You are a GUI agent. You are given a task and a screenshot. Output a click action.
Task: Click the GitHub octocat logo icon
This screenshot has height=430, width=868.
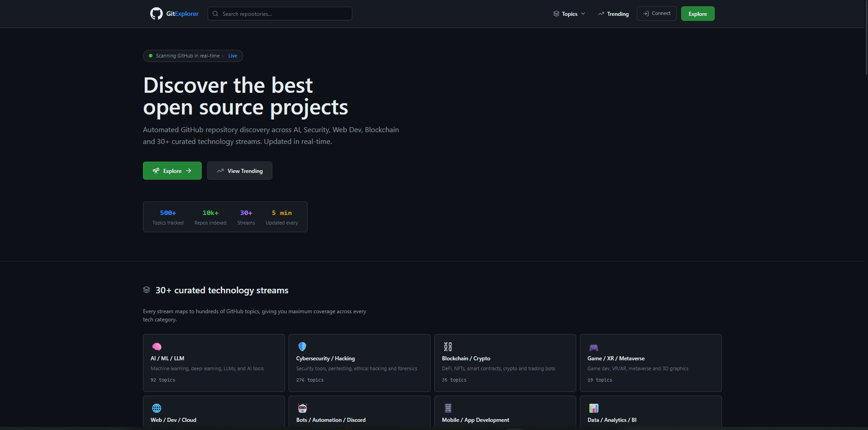[157, 14]
